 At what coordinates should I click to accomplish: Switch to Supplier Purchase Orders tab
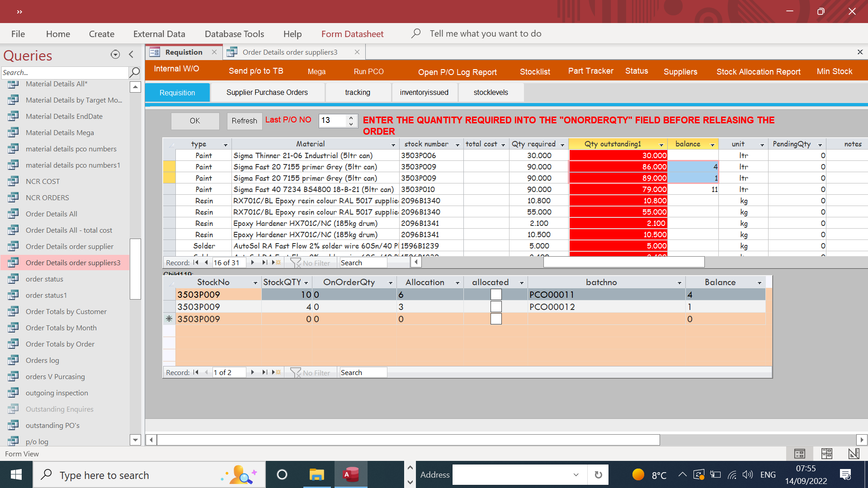coord(267,92)
